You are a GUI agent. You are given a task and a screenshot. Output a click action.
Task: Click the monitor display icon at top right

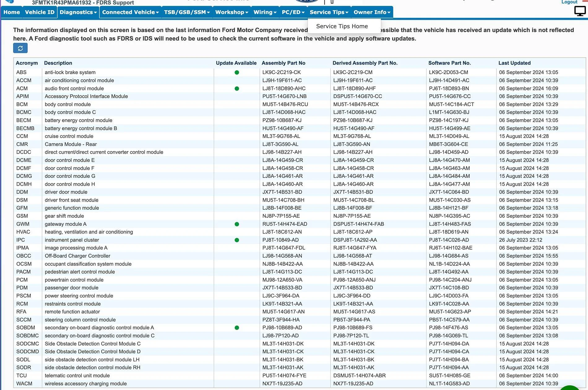click(x=580, y=11)
